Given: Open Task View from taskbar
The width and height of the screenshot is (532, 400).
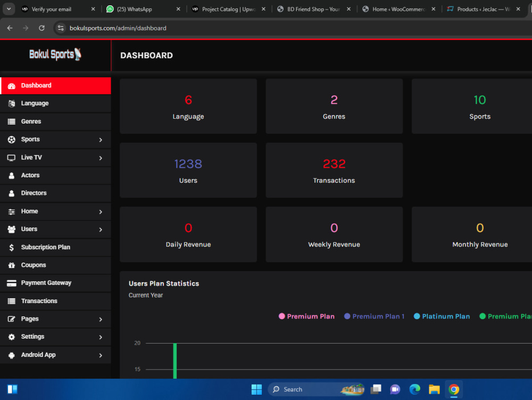Looking at the screenshot, I should coord(376,389).
